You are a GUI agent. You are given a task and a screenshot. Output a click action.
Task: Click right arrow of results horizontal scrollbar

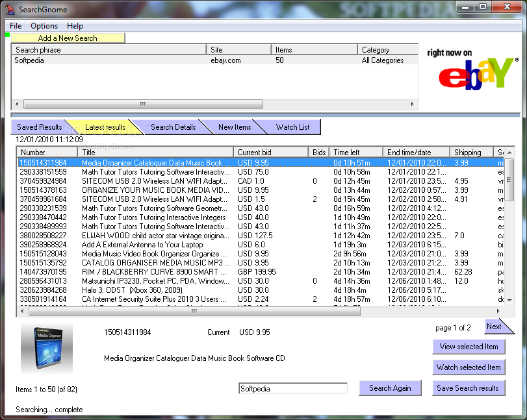coord(498,312)
